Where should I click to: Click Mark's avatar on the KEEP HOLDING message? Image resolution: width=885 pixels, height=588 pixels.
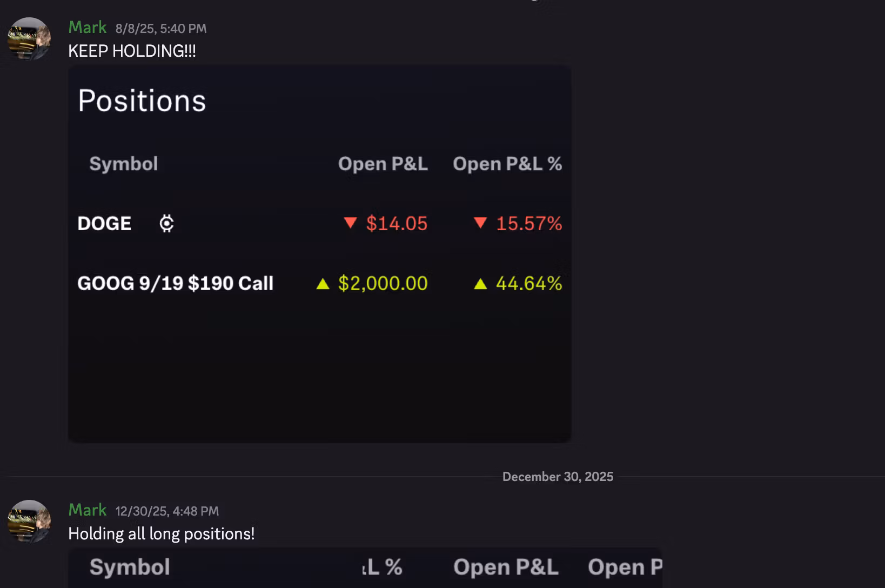pos(29,39)
